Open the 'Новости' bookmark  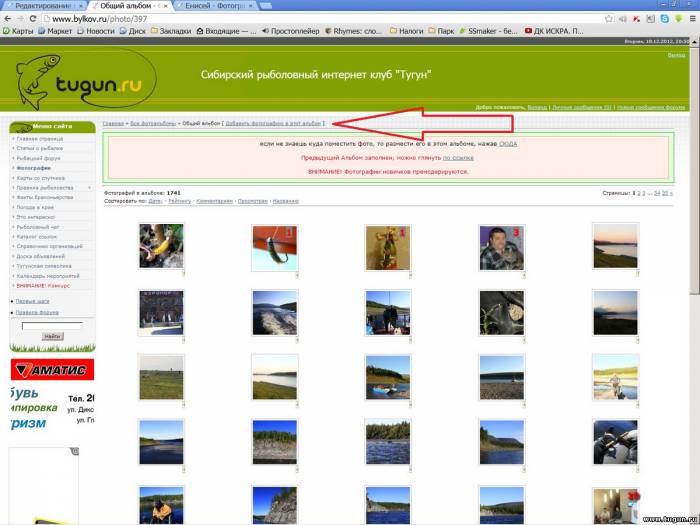(96, 31)
